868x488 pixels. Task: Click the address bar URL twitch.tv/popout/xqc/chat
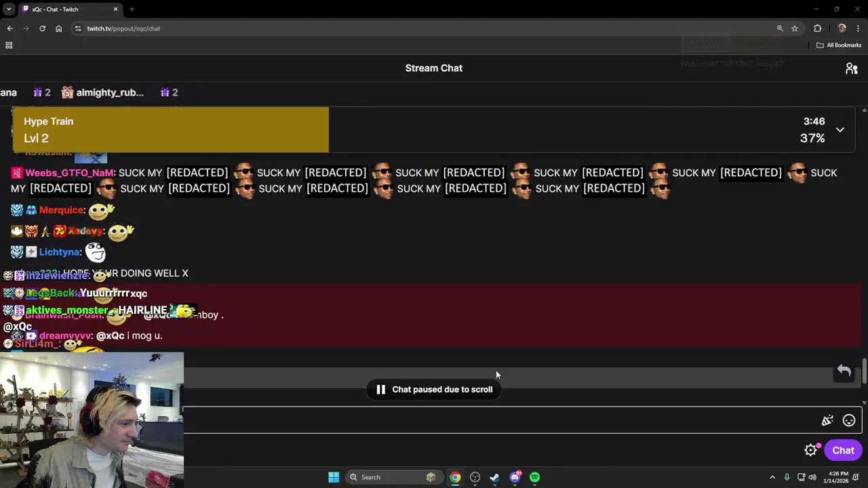coord(123,28)
